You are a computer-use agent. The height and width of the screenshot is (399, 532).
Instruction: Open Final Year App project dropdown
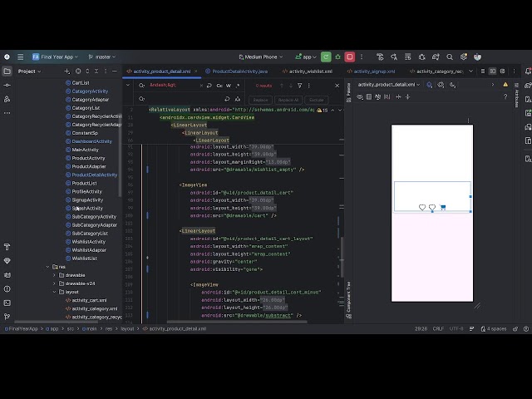[56, 57]
